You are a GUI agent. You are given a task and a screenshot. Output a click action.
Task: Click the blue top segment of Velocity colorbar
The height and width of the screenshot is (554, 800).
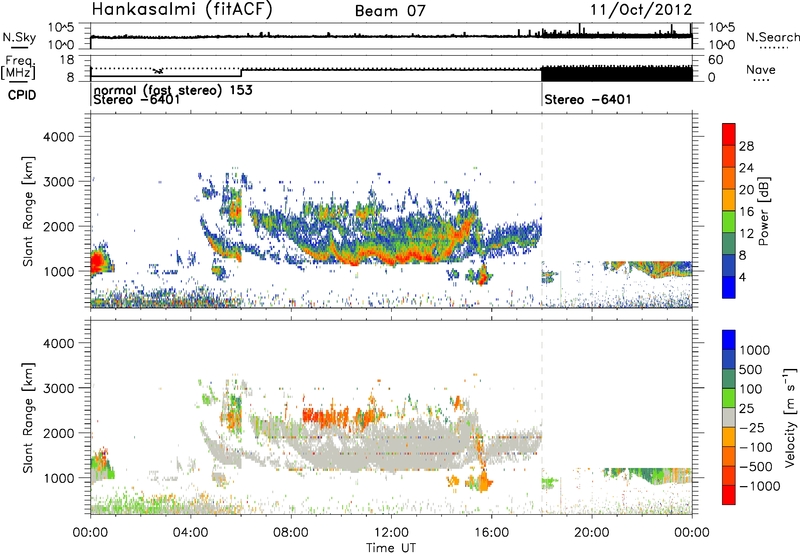coord(729,340)
